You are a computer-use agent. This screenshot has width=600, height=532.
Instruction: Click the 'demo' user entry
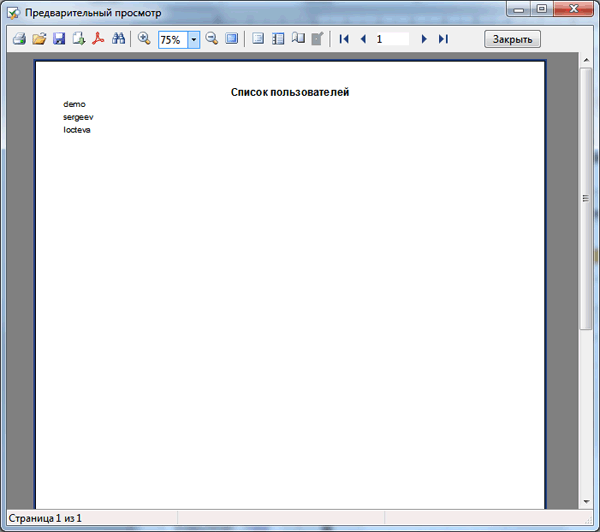click(74, 104)
